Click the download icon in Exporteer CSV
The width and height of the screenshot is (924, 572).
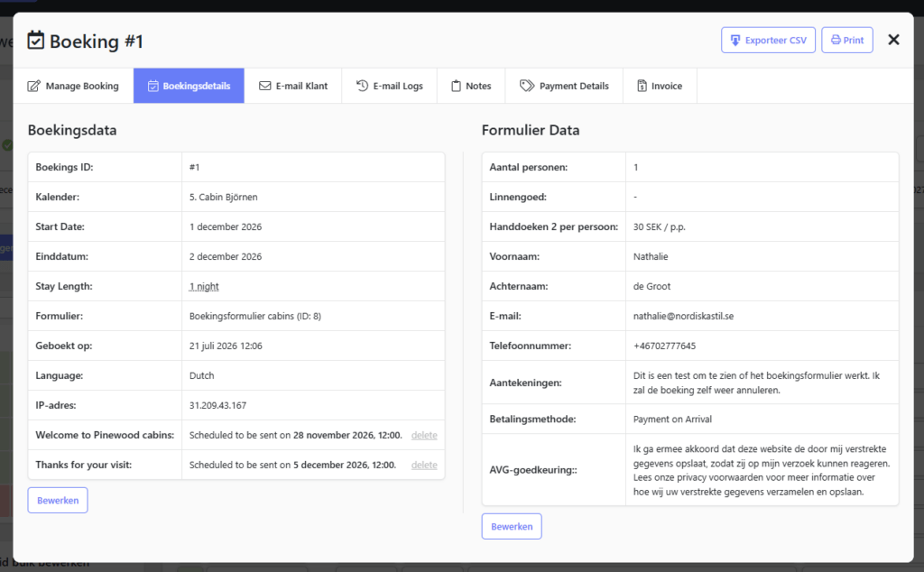tap(735, 40)
